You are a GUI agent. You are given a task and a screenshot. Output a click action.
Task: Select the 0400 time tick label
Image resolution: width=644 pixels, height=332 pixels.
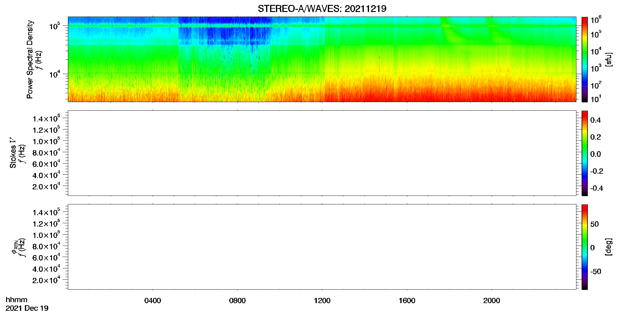click(153, 301)
